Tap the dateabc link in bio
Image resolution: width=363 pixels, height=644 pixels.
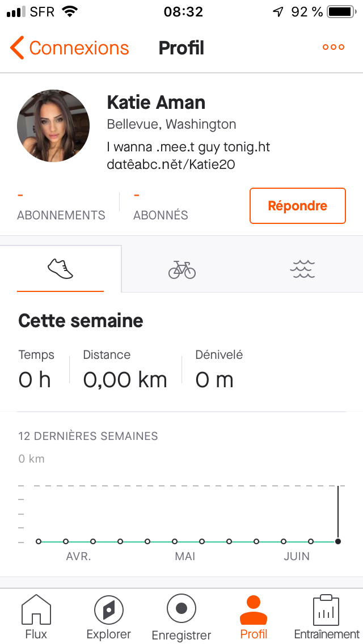pyautogui.click(x=171, y=164)
